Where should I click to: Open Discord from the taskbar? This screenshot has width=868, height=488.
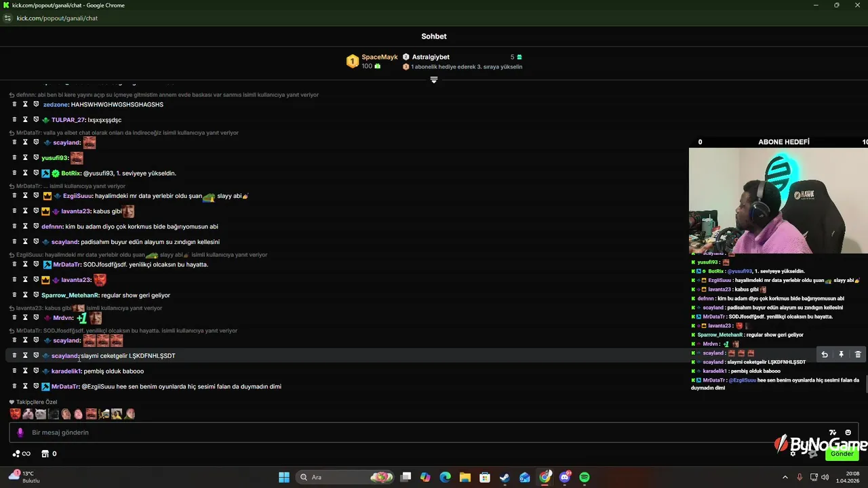(565, 477)
